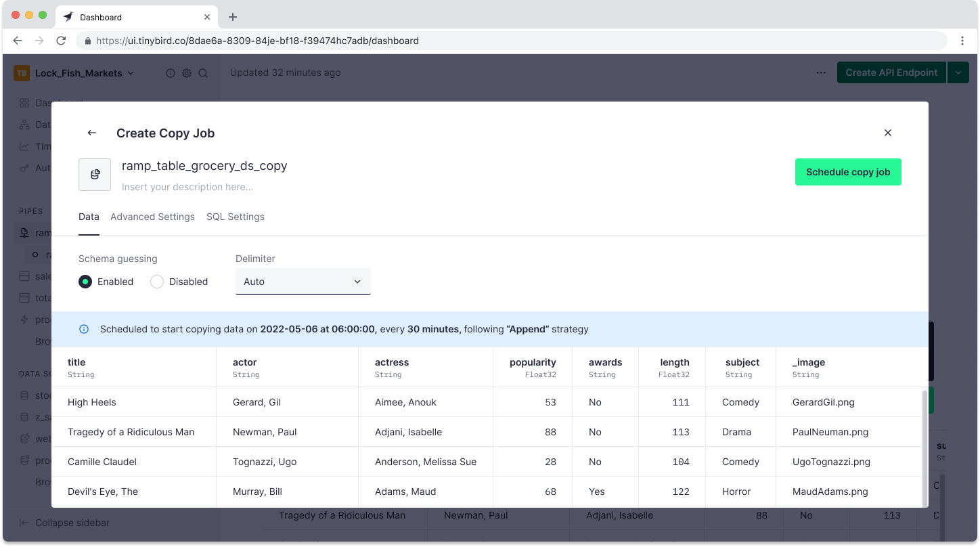Select Disabled for schema guessing
Image resolution: width=980 pixels, height=547 pixels.
(x=157, y=282)
